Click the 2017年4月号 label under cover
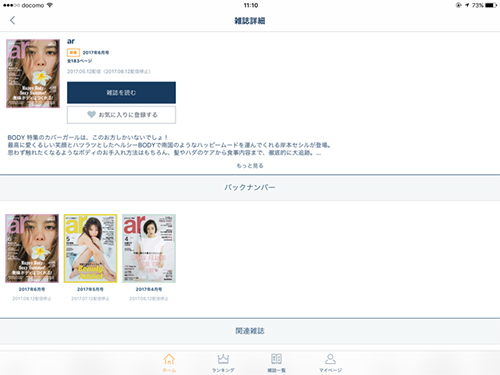 tap(149, 289)
